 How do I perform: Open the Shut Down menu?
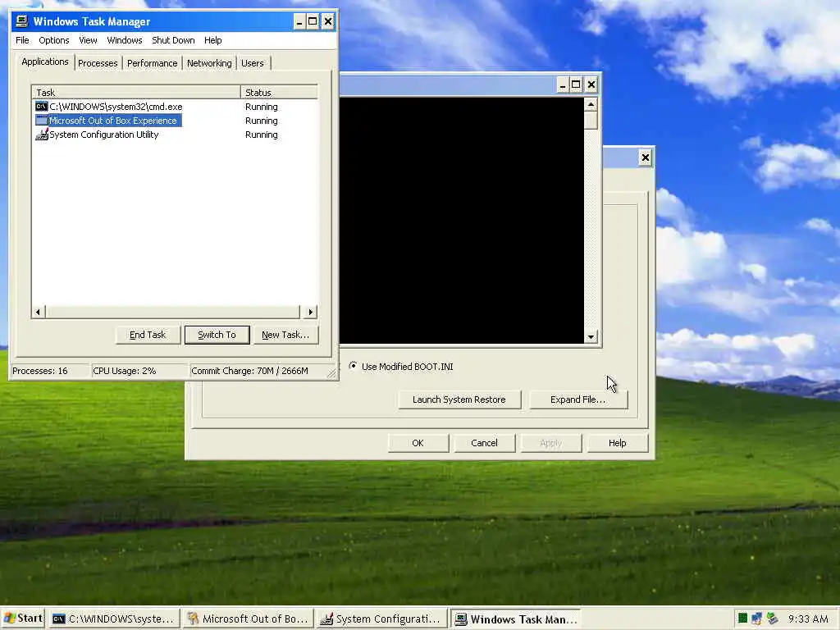click(173, 40)
